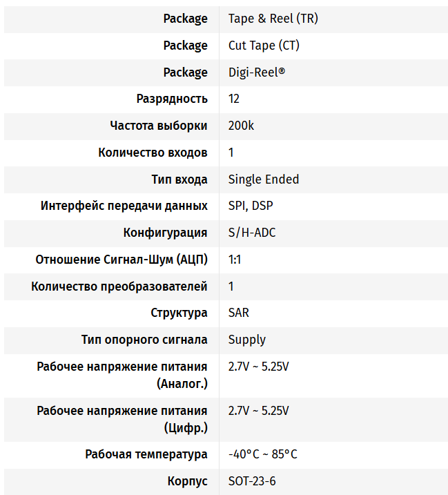Click the "Рабочее напряжение питания (Цифр.)" label

[122, 419]
